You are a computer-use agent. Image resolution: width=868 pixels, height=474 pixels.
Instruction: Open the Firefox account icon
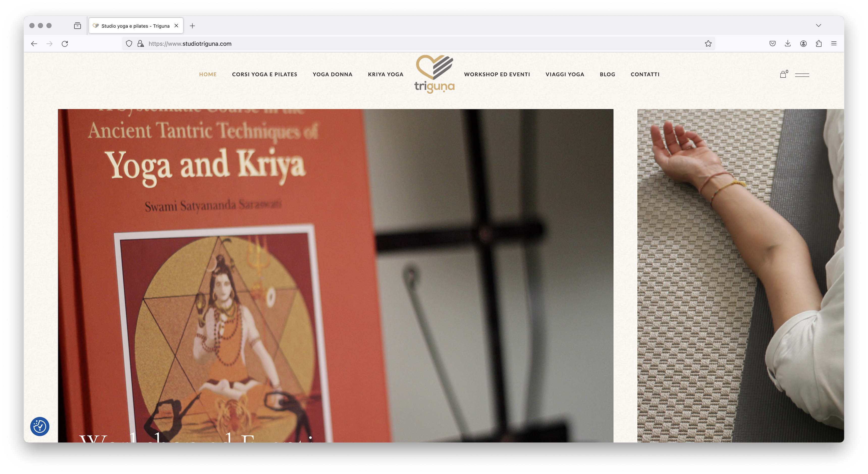[803, 43]
